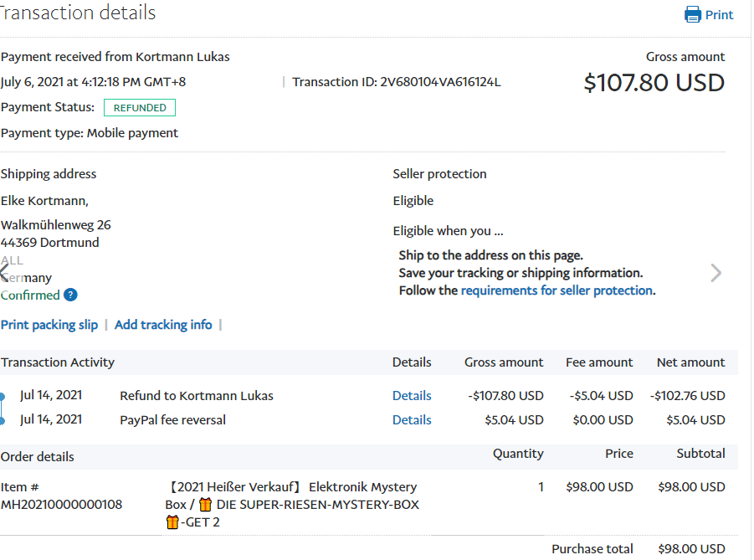Click the REFUNDED status badge

140,108
